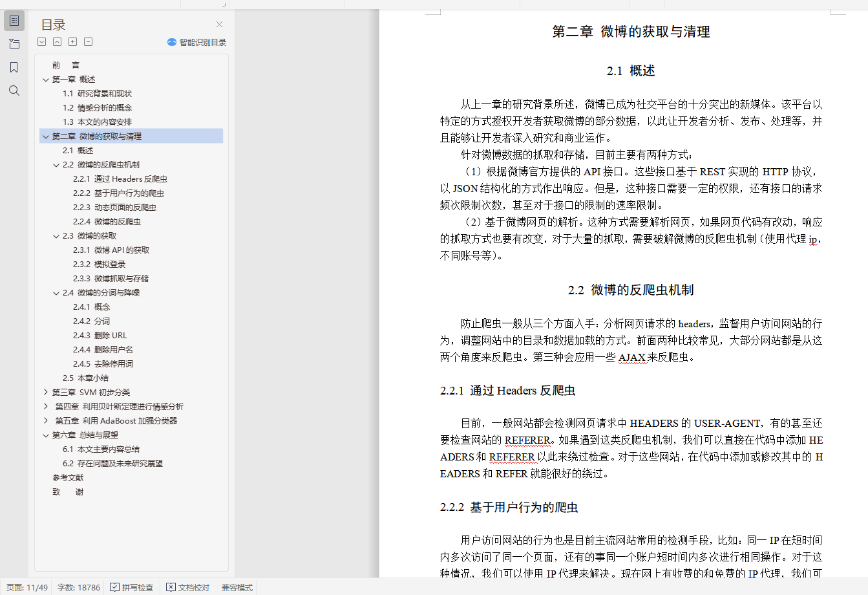Select 1.1 研究背景和现状 outline entry
The height and width of the screenshot is (595, 868).
tap(97, 94)
